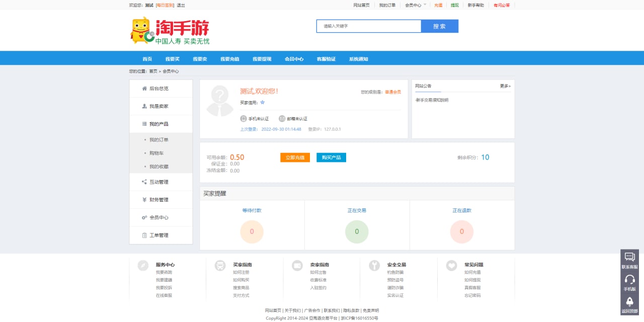
Task: Click the 等待付款 count circle
Action: (252, 232)
